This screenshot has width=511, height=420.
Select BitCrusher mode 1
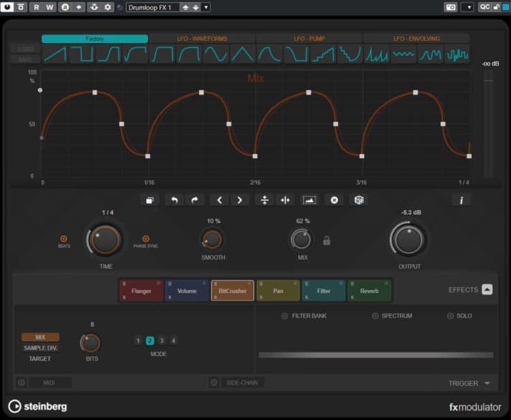[138, 341]
